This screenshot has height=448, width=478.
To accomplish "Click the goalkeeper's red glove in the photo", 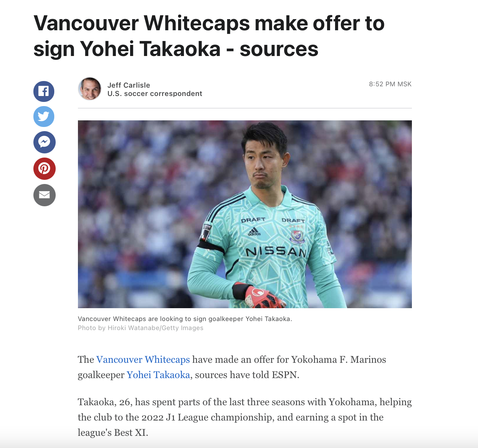I will pyautogui.click(x=263, y=298).
